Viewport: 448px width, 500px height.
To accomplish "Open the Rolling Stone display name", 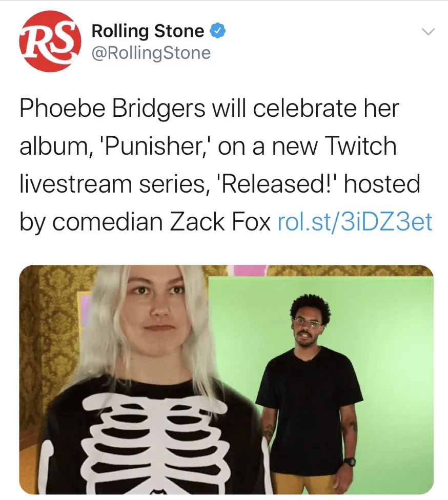I will [148, 31].
